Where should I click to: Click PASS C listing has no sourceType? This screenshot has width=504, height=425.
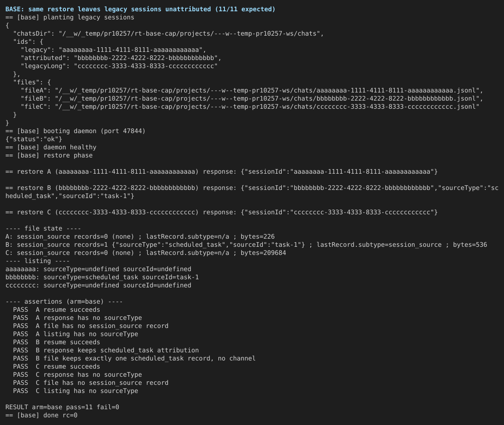(75, 391)
